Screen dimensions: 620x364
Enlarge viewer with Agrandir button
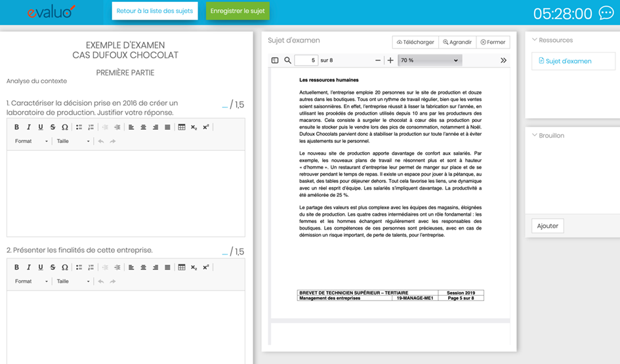click(x=457, y=42)
